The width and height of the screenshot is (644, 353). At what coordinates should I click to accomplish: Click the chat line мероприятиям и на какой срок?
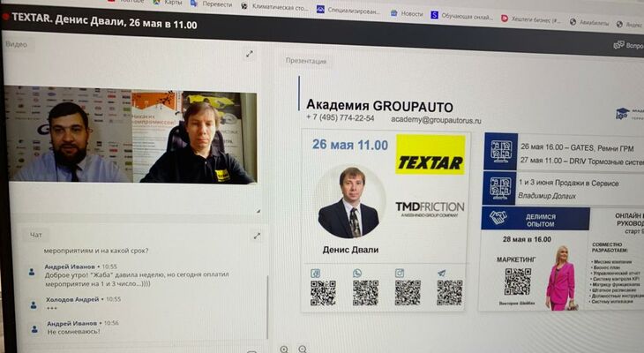coord(96,251)
